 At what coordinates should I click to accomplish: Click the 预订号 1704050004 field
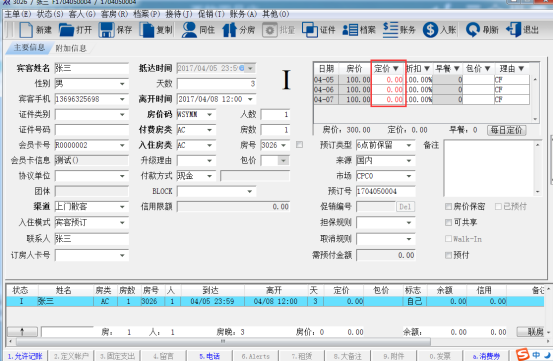click(386, 191)
